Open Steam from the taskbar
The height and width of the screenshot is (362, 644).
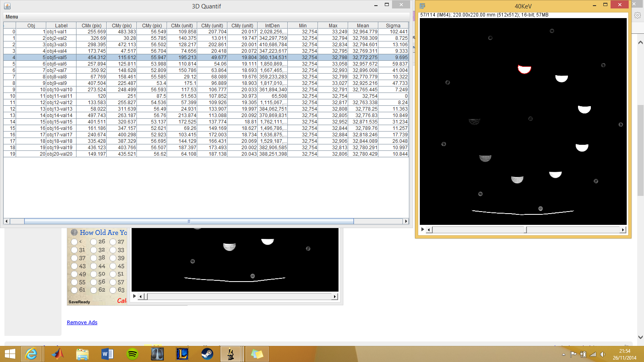[207, 354]
